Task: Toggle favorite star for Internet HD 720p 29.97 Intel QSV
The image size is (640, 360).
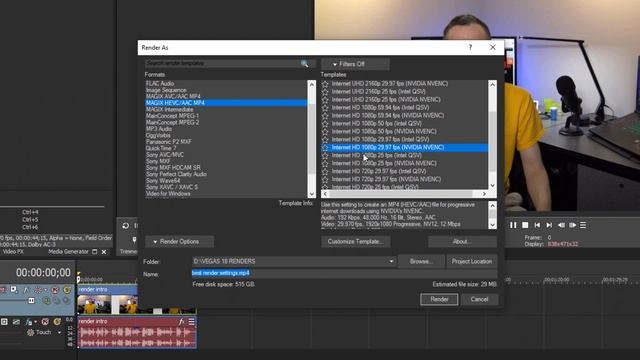Action: tap(325, 171)
